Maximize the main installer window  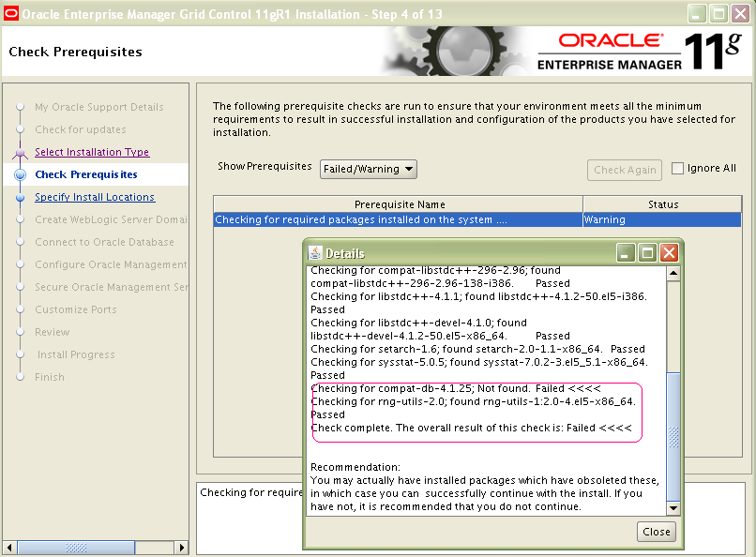tap(718, 13)
